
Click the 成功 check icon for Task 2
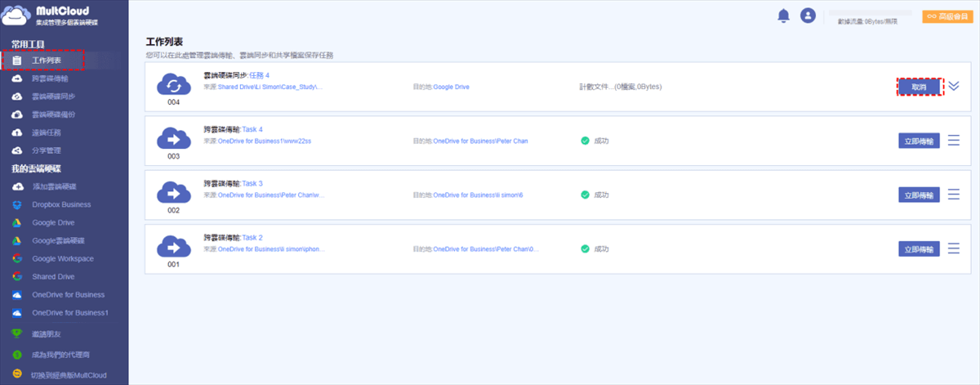[585, 248]
